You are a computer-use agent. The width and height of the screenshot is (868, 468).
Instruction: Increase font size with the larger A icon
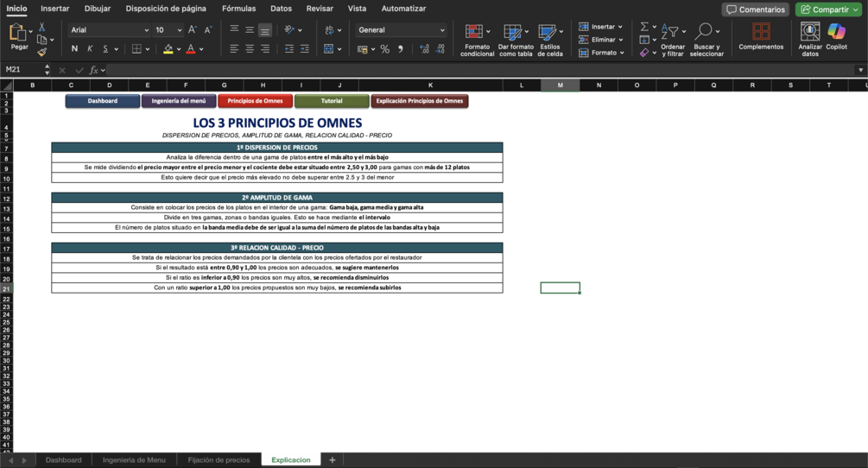[192, 30]
